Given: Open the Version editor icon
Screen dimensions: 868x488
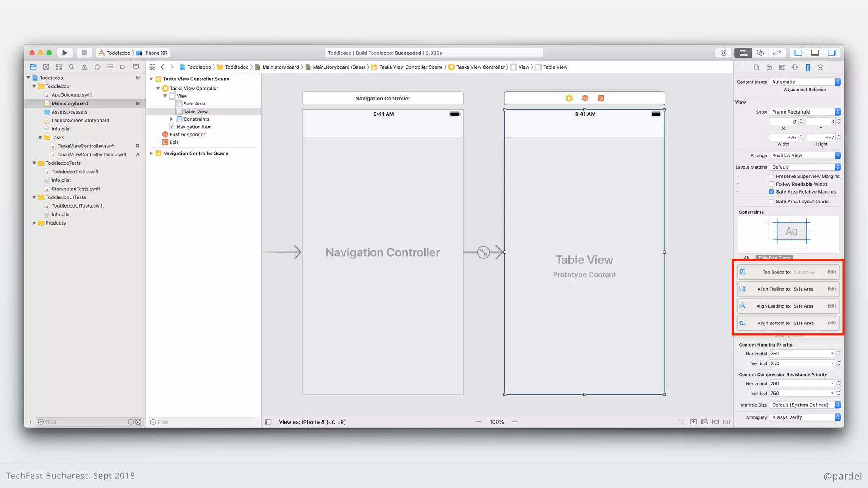Looking at the screenshot, I should pos(777,53).
